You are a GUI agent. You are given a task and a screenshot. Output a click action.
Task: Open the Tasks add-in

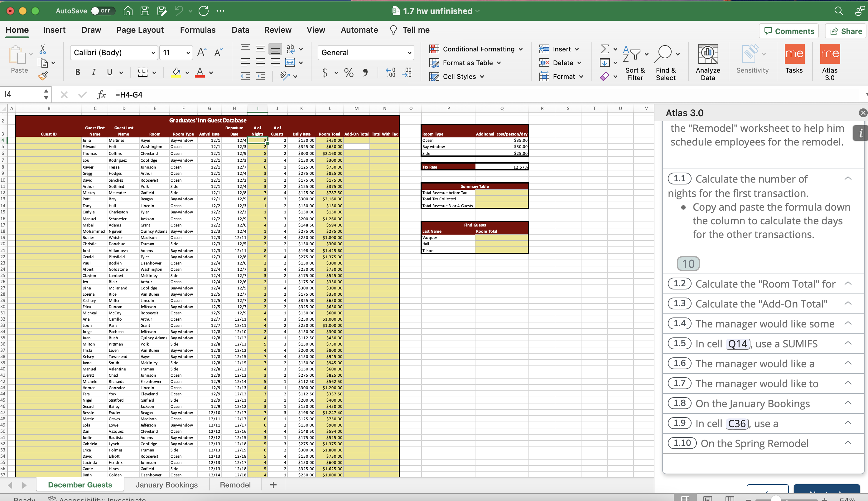(x=794, y=59)
